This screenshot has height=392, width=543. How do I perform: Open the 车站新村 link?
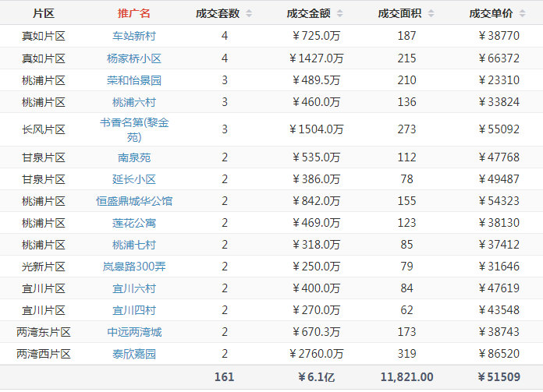(x=134, y=36)
